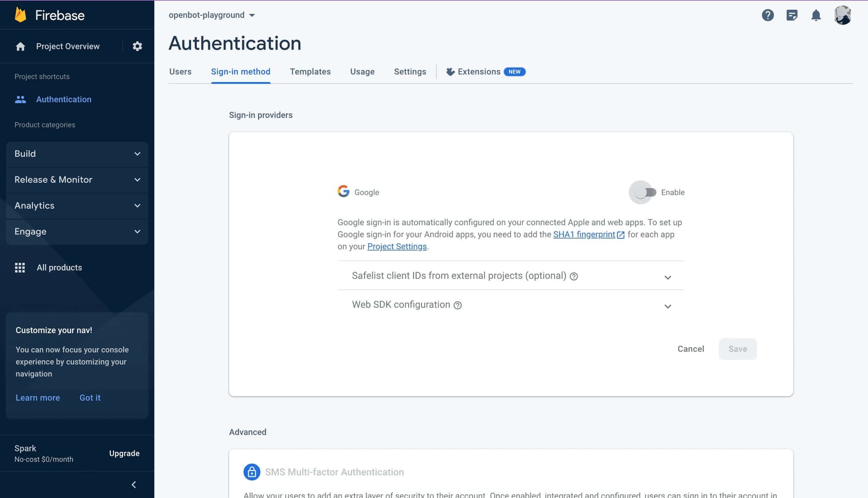Viewport: 868px width, 498px height.
Task: Open the Templates tab
Action: click(310, 72)
